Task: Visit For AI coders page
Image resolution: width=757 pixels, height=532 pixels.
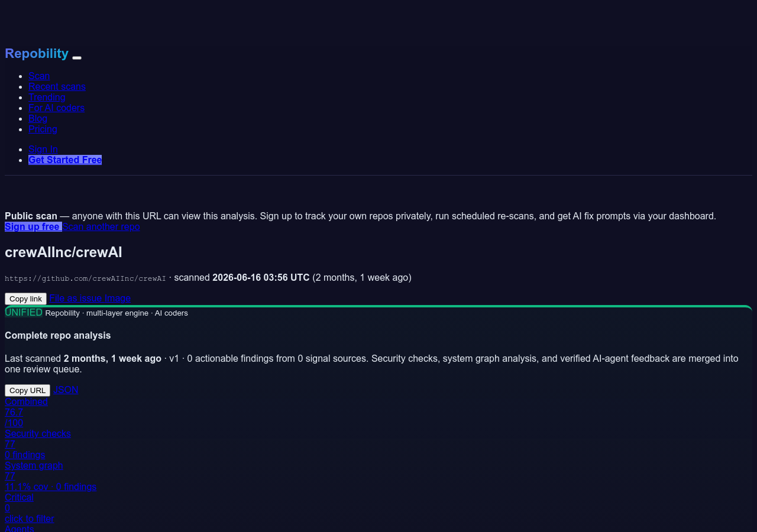Action: coord(56,108)
